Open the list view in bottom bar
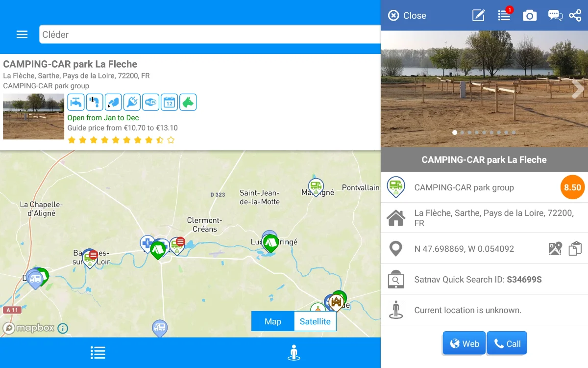Image resolution: width=588 pixels, height=368 pixels. (x=98, y=353)
